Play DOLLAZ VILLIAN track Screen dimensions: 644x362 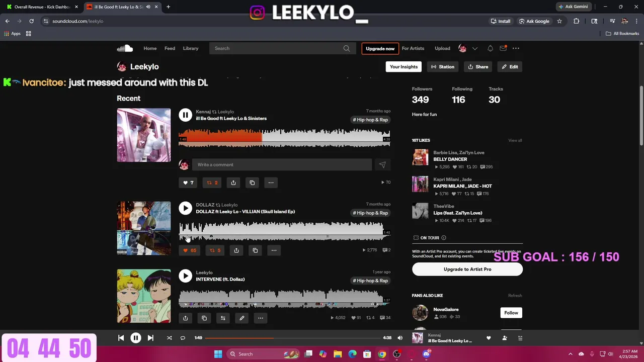[185, 208]
